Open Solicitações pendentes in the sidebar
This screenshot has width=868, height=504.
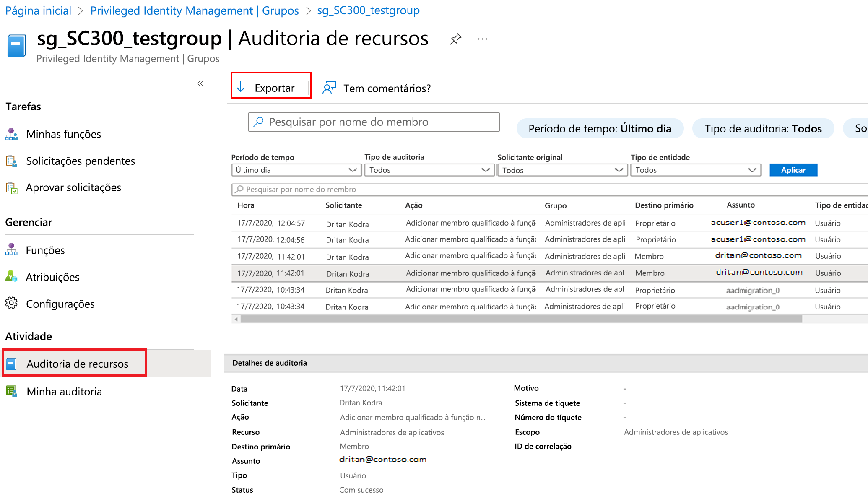[x=81, y=161]
